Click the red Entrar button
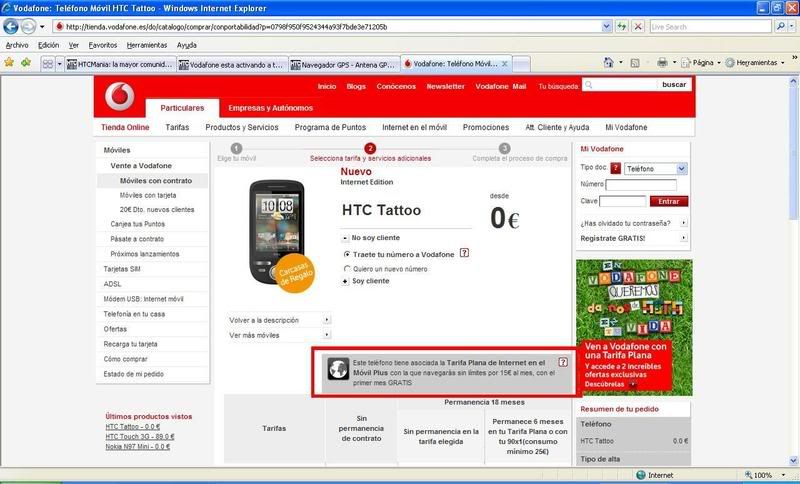 (x=668, y=201)
